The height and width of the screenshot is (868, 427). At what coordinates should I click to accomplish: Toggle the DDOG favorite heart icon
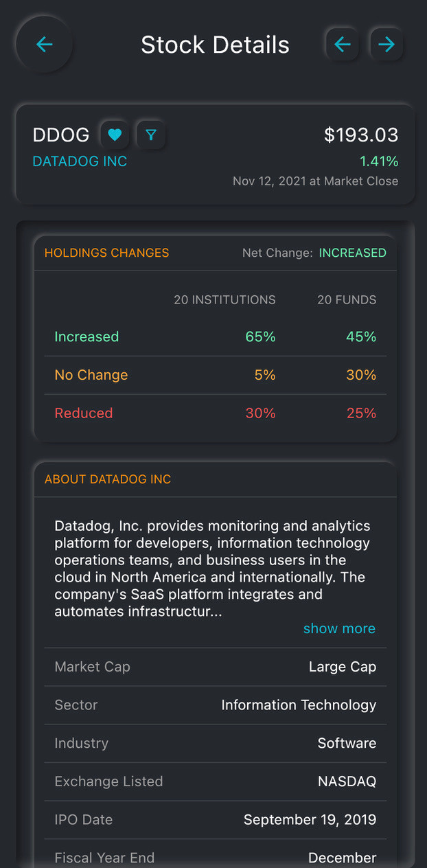[x=115, y=135]
